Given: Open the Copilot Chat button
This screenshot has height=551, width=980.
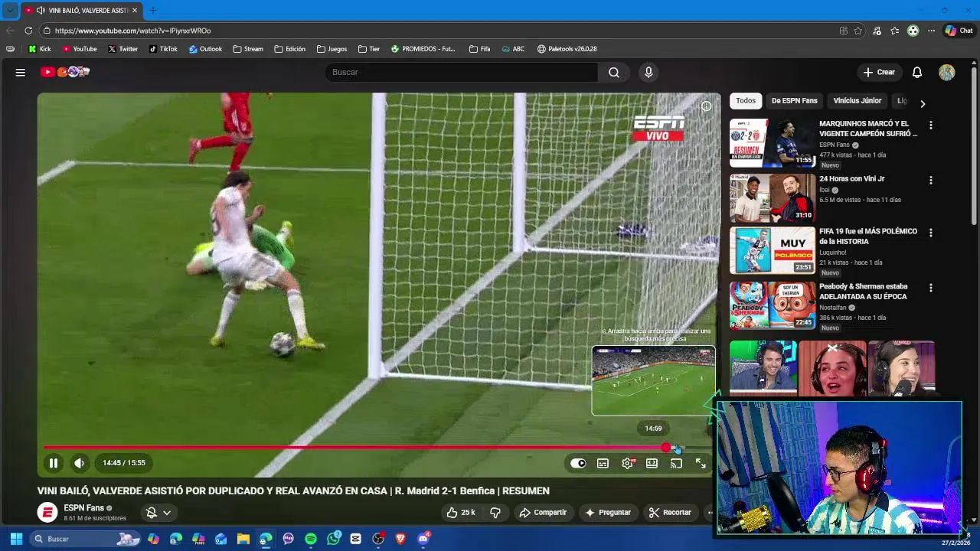Looking at the screenshot, I should [x=959, y=31].
